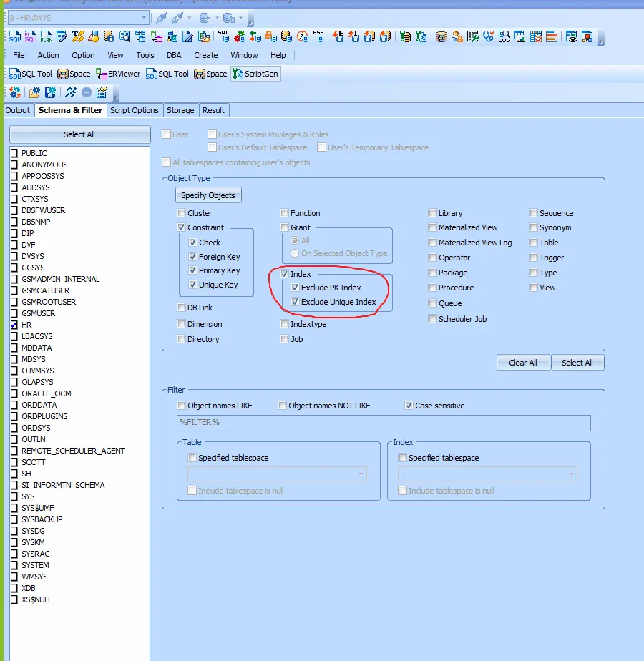
Task: Click the database information icon
Action: (x=109, y=37)
